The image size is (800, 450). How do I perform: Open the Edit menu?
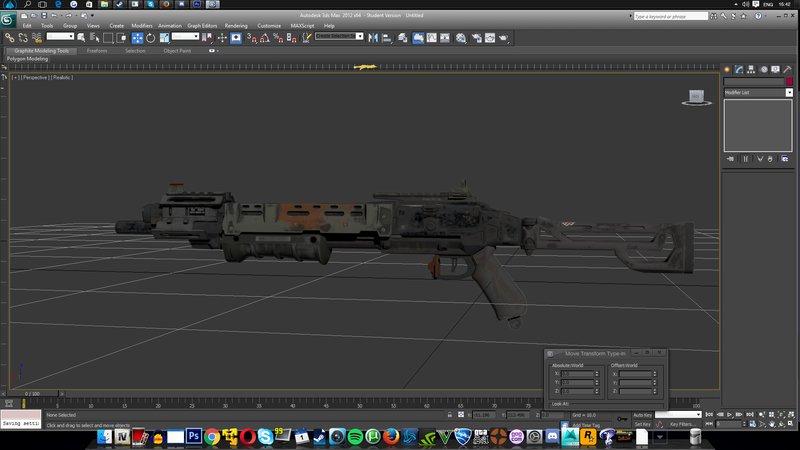click(x=27, y=26)
